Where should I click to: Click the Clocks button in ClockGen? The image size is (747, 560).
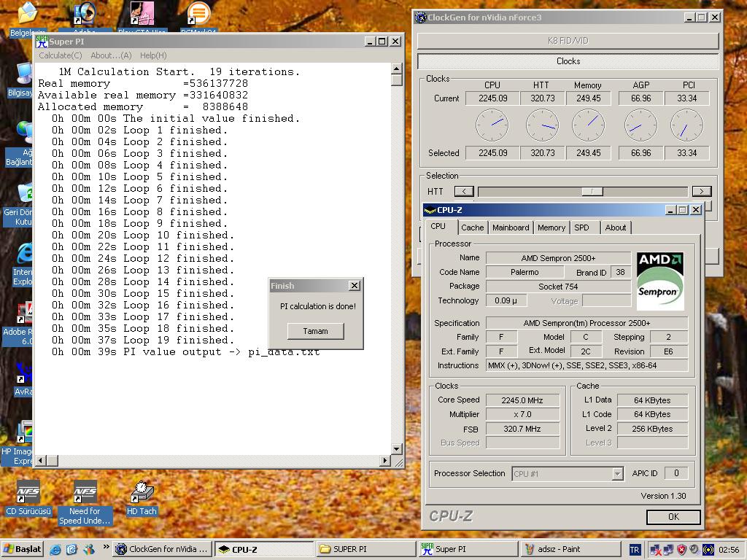coord(568,61)
